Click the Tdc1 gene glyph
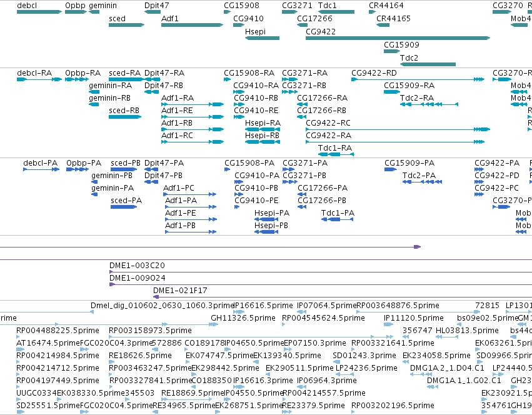 (336, 12)
